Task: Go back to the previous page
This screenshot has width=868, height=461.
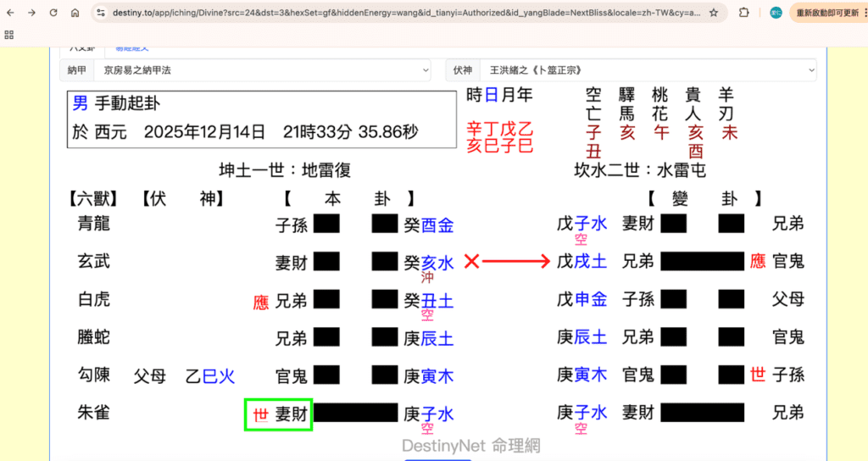Action: coord(9,13)
